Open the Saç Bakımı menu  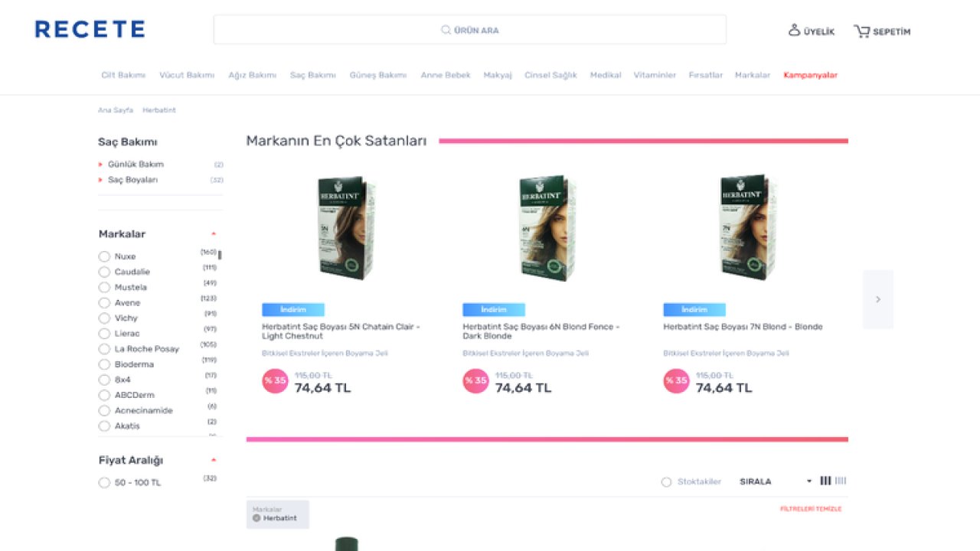[312, 75]
